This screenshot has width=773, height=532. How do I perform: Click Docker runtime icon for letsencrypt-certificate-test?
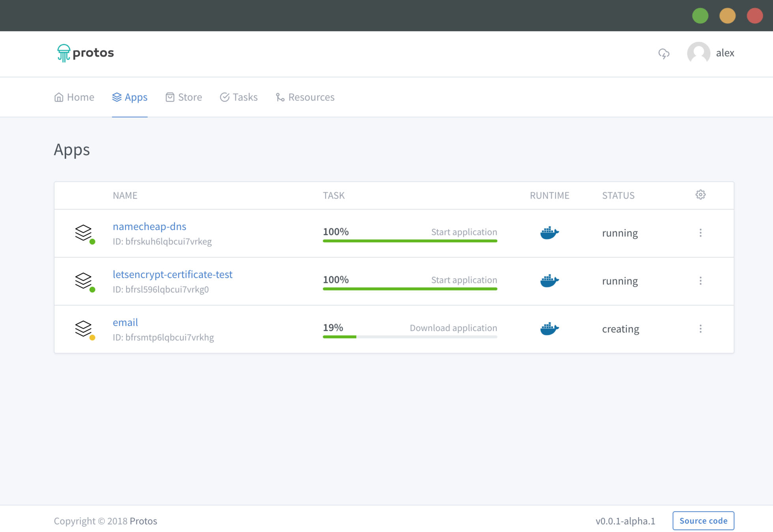(x=549, y=281)
